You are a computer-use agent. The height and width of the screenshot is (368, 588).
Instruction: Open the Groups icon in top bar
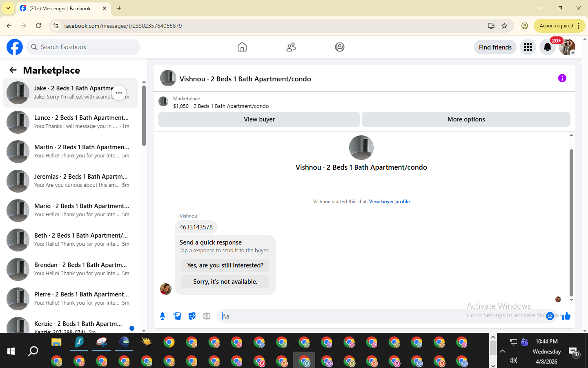pos(340,47)
